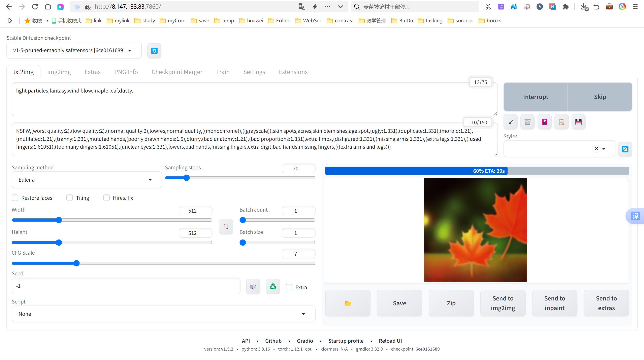
Task: Click the green recycle reuse seed icon
Action: (273, 287)
